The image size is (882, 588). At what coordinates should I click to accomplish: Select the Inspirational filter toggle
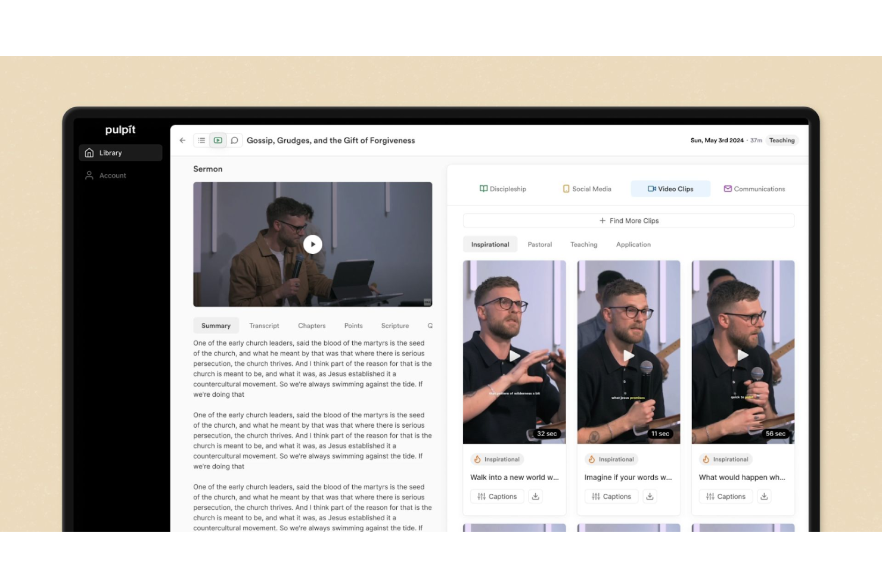(x=490, y=244)
